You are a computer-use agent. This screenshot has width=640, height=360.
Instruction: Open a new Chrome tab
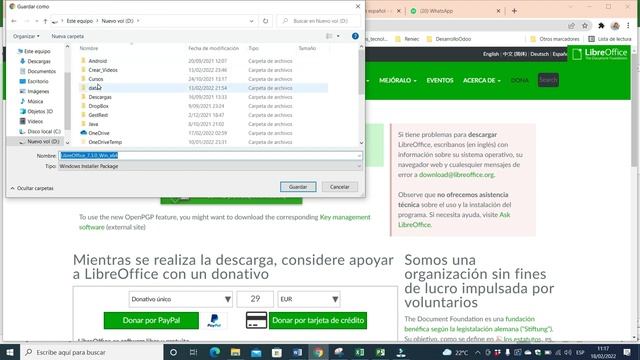[x=514, y=11]
